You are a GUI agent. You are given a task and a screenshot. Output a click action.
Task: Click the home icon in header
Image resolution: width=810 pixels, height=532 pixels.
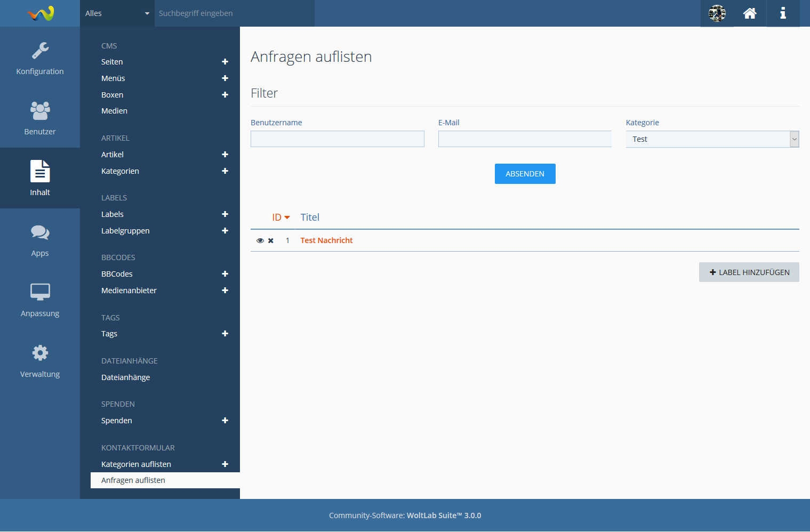tap(750, 13)
